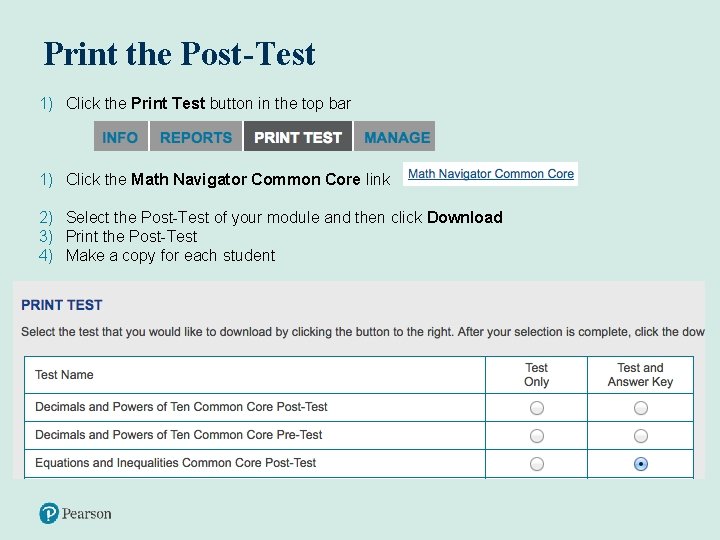This screenshot has width=720, height=540.
Task: Choose Test Only for Decimals Pre-Test
Action: (537, 436)
